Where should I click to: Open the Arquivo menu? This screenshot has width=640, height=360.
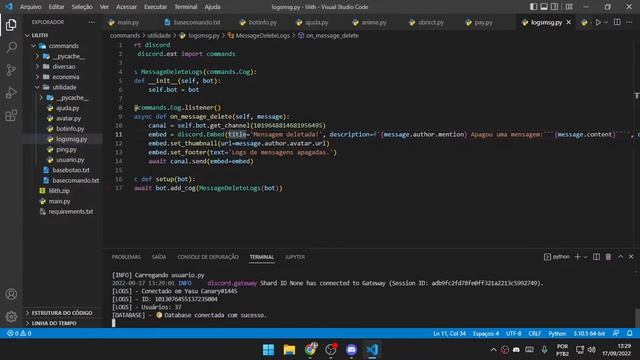tap(30, 7)
